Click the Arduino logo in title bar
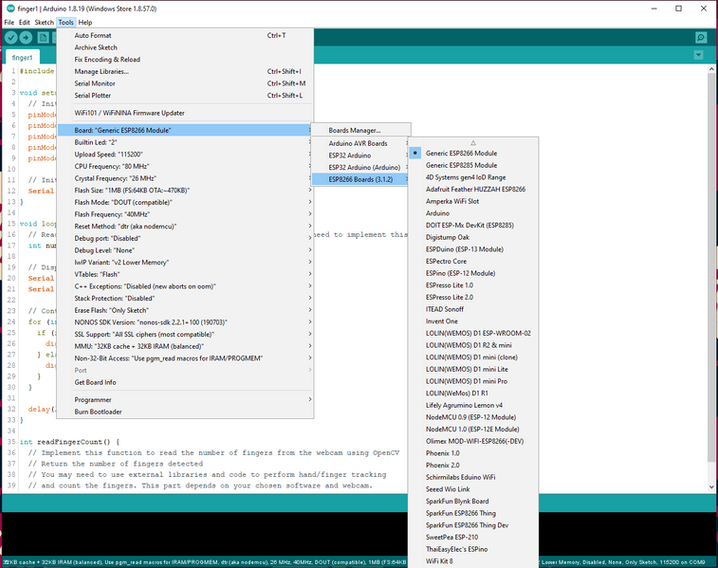This screenshot has height=568, width=718. tap(11, 8)
